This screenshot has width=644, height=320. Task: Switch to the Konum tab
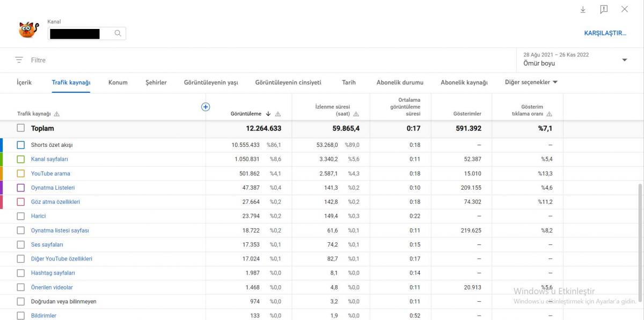point(118,83)
